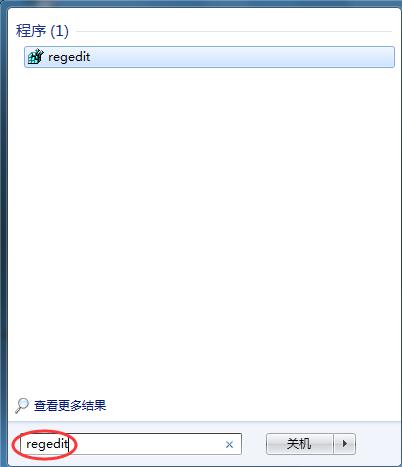
Task: Click the 关机 shutdown button
Action: (300, 444)
